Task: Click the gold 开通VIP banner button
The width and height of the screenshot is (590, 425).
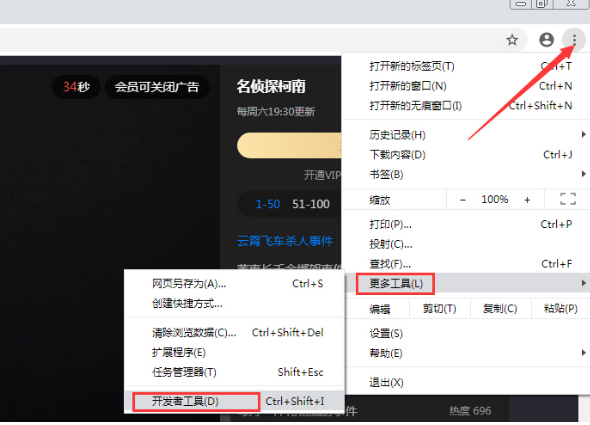Action: click(x=289, y=145)
